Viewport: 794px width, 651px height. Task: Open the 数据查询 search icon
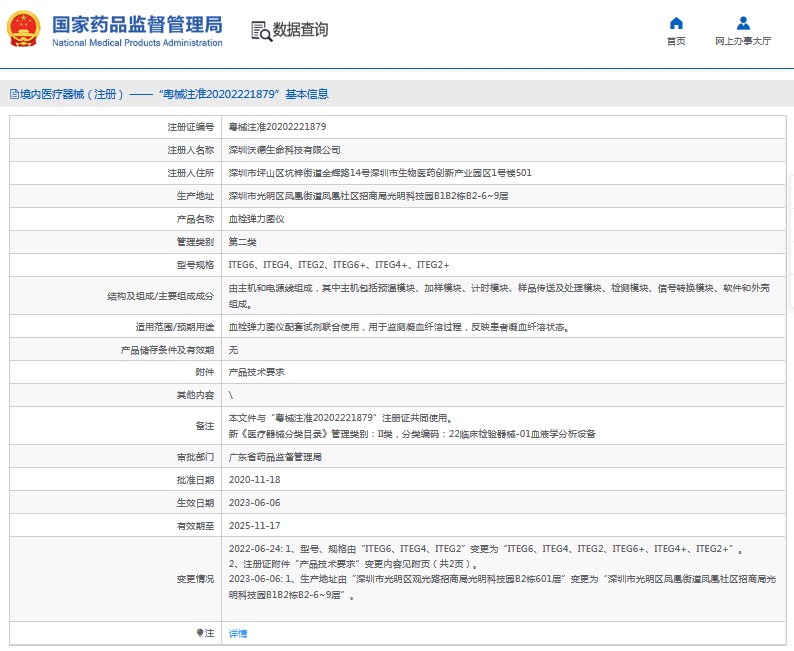click(261, 31)
